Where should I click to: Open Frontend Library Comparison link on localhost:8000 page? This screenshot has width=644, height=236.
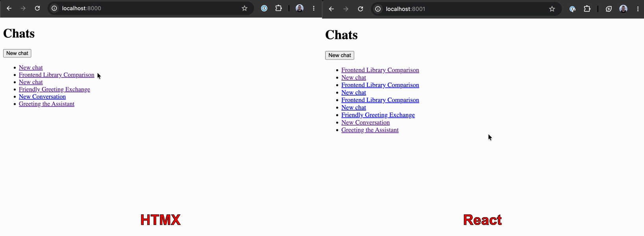57,75
